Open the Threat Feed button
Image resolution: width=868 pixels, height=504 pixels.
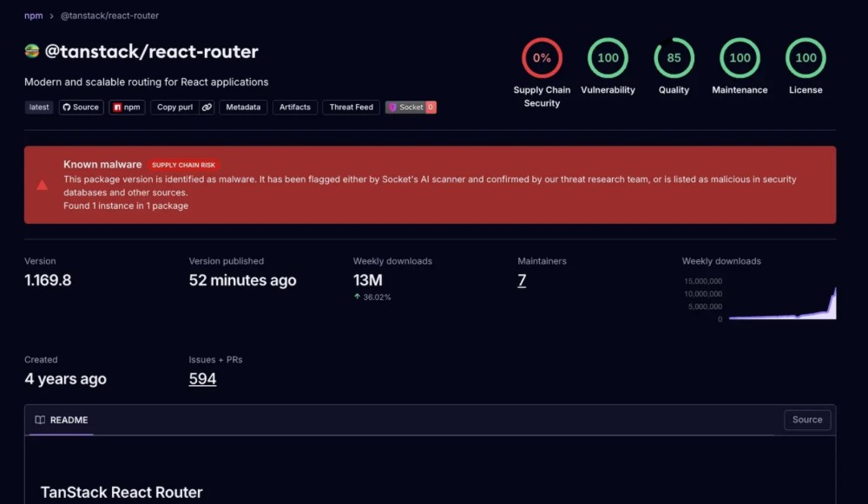point(351,108)
